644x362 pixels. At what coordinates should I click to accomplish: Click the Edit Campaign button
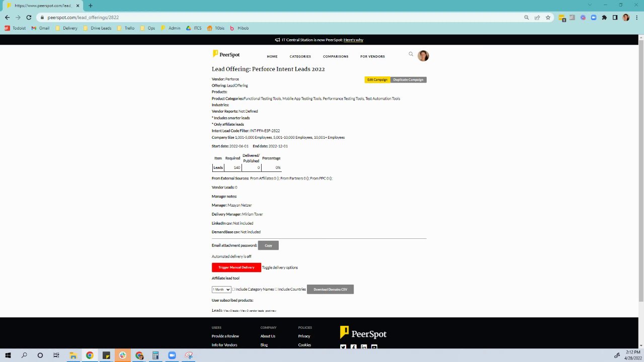click(377, 79)
